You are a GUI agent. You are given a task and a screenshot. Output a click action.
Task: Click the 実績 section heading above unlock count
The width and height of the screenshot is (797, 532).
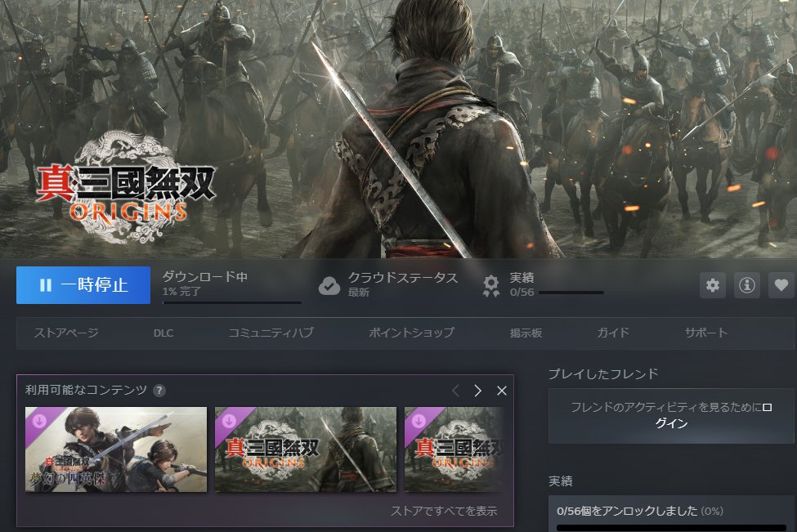561,481
